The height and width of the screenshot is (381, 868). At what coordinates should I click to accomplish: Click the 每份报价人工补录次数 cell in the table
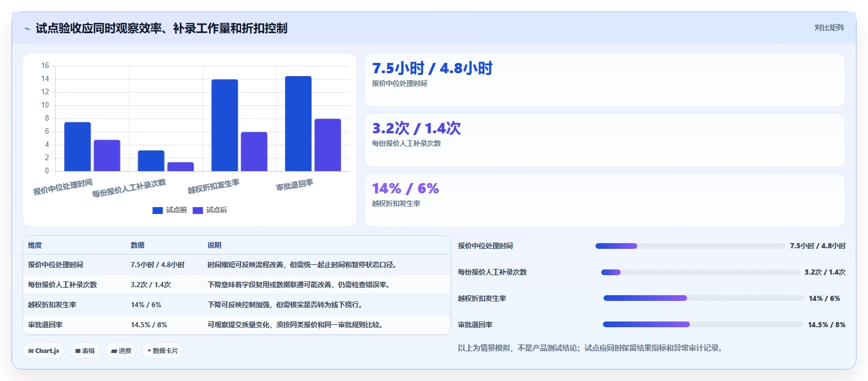coord(62,285)
